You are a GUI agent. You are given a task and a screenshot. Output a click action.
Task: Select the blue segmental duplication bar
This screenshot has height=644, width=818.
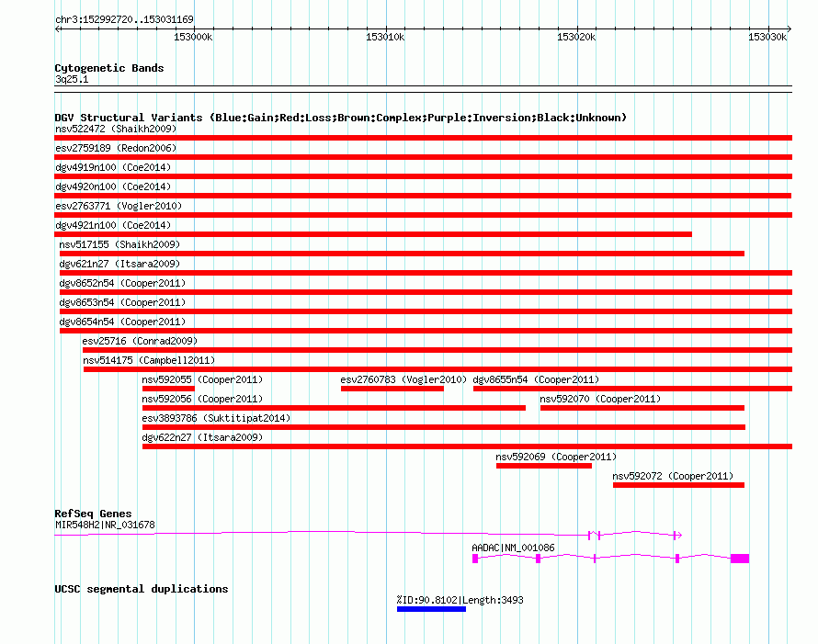click(431, 609)
